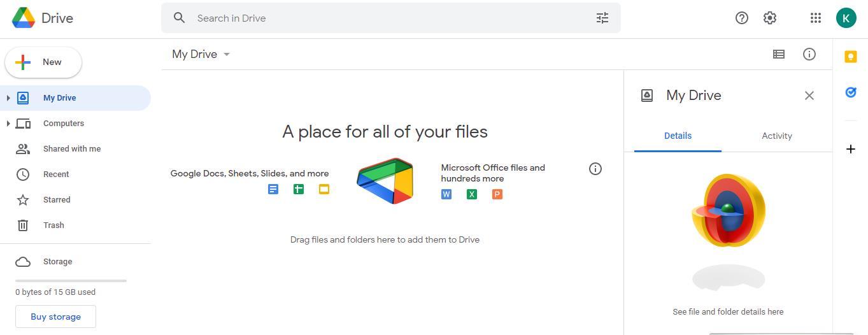Image resolution: width=868 pixels, height=335 pixels.
Task: Click the Recent clock icon
Action: [x=23, y=175]
